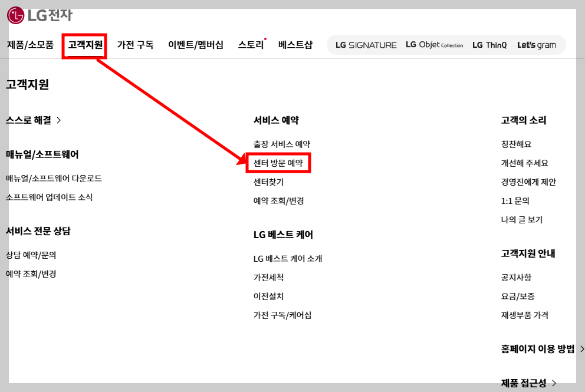Open 경영진에게 제안 link

click(528, 182)
